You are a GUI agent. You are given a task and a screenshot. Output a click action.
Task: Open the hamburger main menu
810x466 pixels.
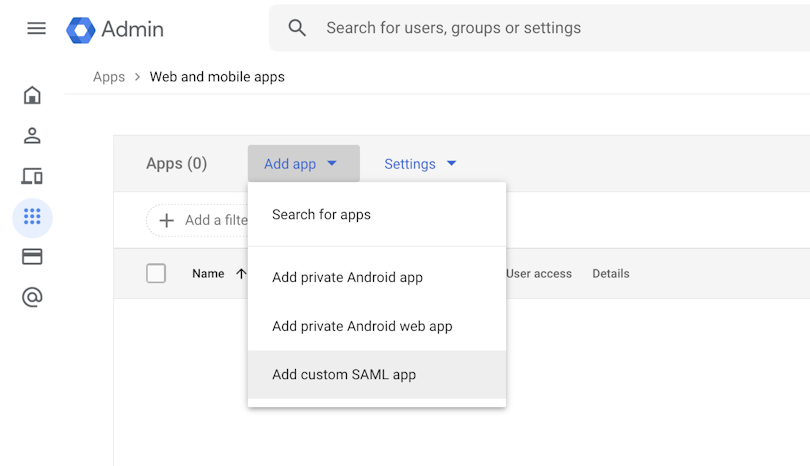(36, 28)
